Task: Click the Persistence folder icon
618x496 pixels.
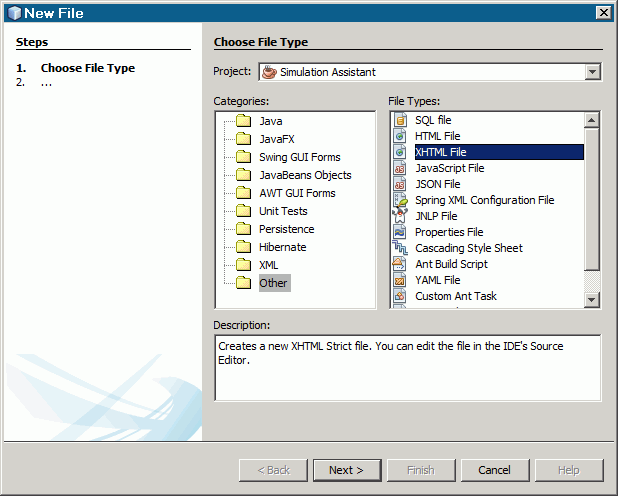Action: point(244,229)
